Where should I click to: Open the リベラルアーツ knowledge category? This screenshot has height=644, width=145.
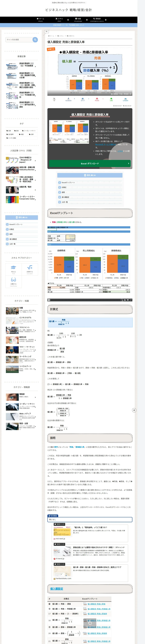point(22,369)
